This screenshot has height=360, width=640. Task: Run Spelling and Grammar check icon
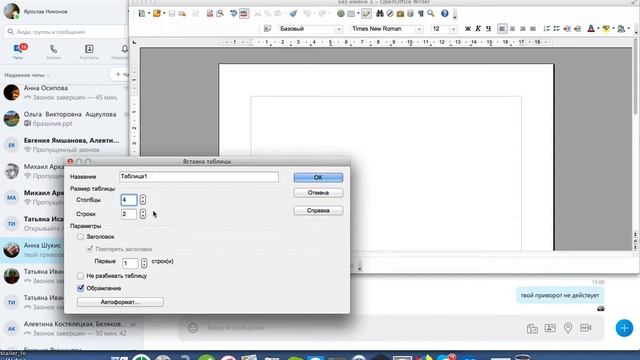[233, 13]
